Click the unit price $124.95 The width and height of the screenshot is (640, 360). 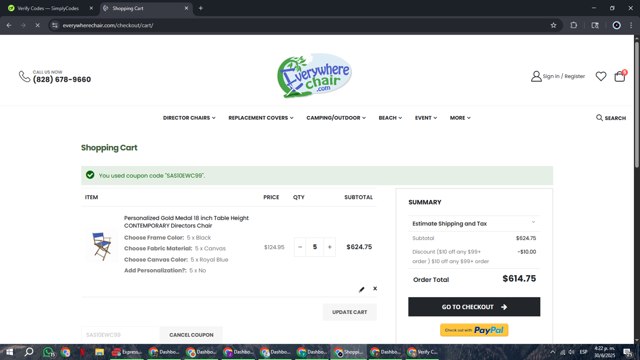[x=274, y=247]
